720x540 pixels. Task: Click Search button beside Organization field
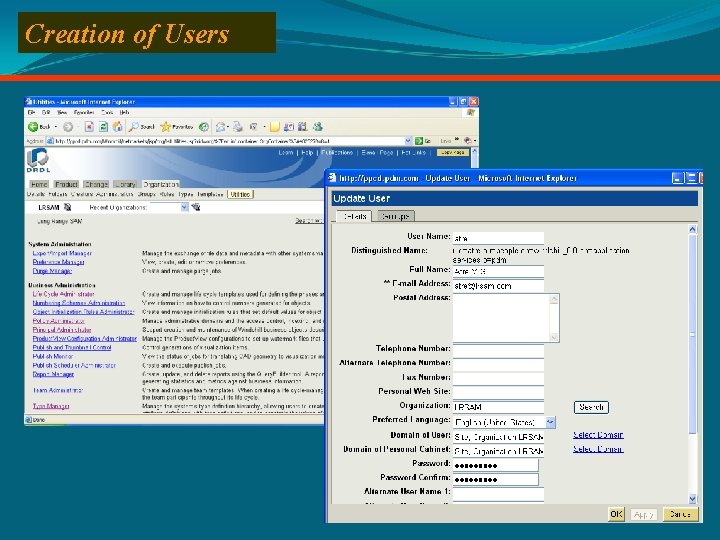591,407
